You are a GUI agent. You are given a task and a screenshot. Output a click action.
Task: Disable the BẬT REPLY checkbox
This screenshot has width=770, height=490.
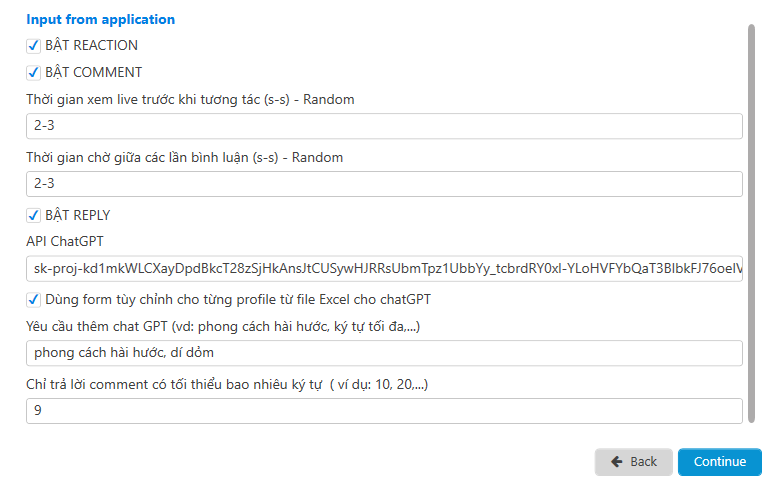coord(33,215)
